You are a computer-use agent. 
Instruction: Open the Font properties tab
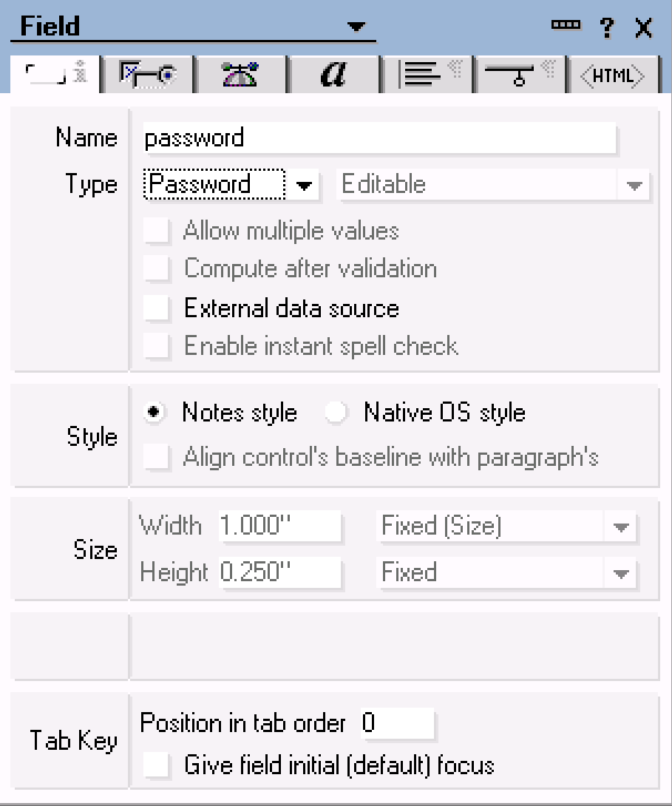(334, 74)
